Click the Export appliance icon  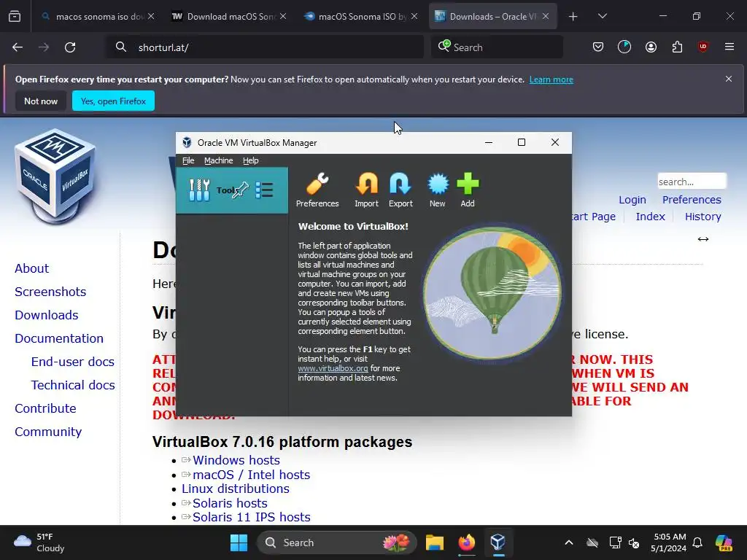coord(400,184)
